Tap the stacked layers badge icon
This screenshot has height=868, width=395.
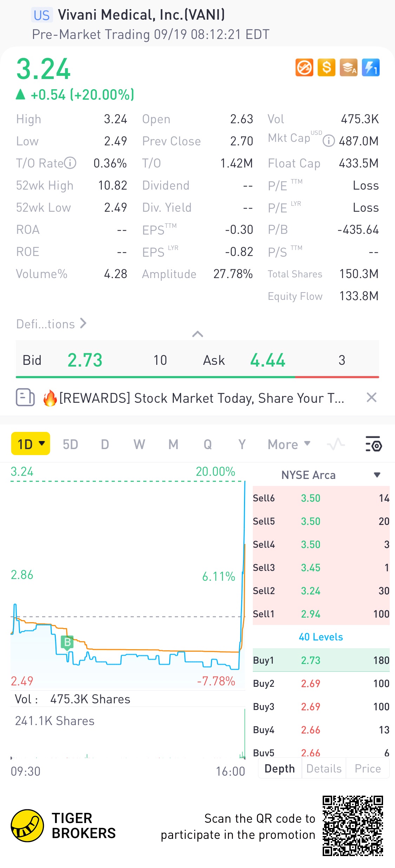(349, 67)
